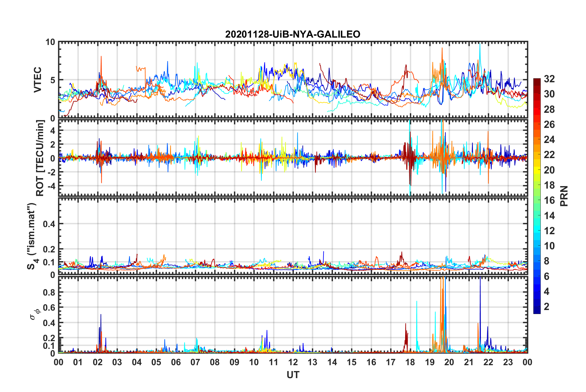This screenshot has width=586, height=392.
Task: Click inside the sigma-phi plot panel
Action: click(x=293, y=315)
